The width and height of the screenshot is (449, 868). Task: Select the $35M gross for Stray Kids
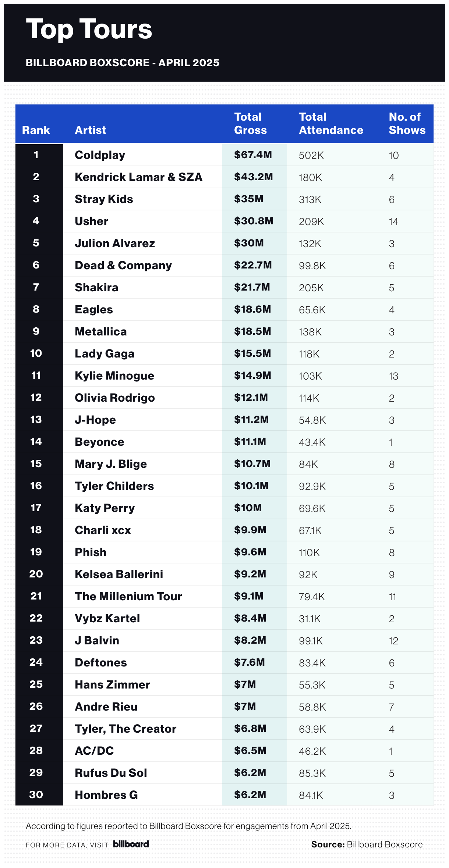tap(249, 199)
